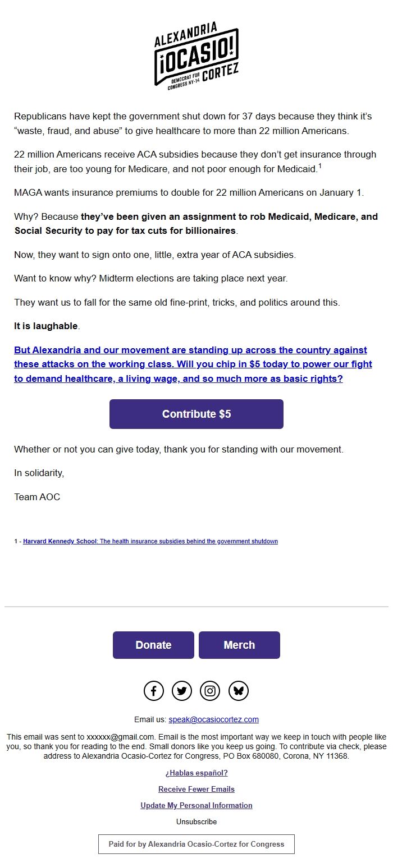Open the Receive Fewer Emails link
The image size is (393, 868).
pos(196,789)
